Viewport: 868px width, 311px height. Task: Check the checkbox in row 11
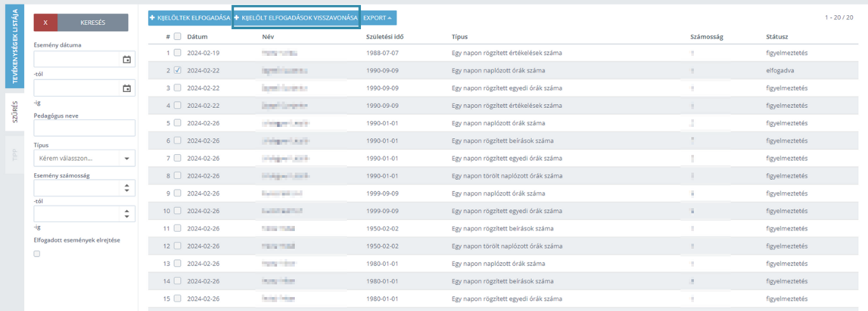(x=177, y=228)
